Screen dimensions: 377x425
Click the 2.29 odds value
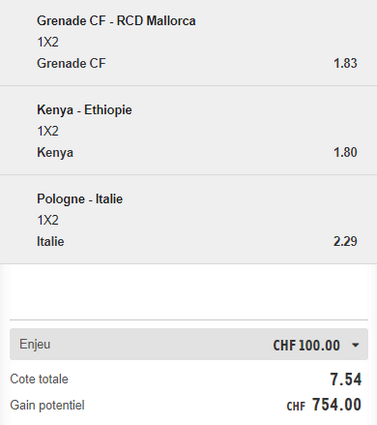pos(345,241)
